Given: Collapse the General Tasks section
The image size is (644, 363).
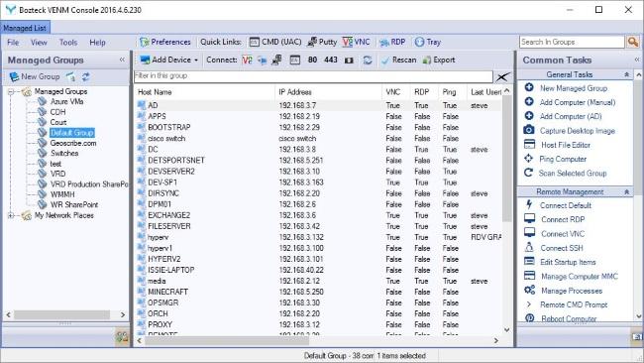Looking at the screenshot, I should tap(627, 74).
